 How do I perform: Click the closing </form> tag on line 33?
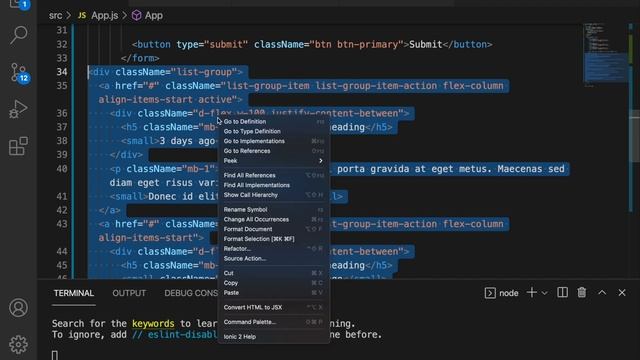(140, 58)
